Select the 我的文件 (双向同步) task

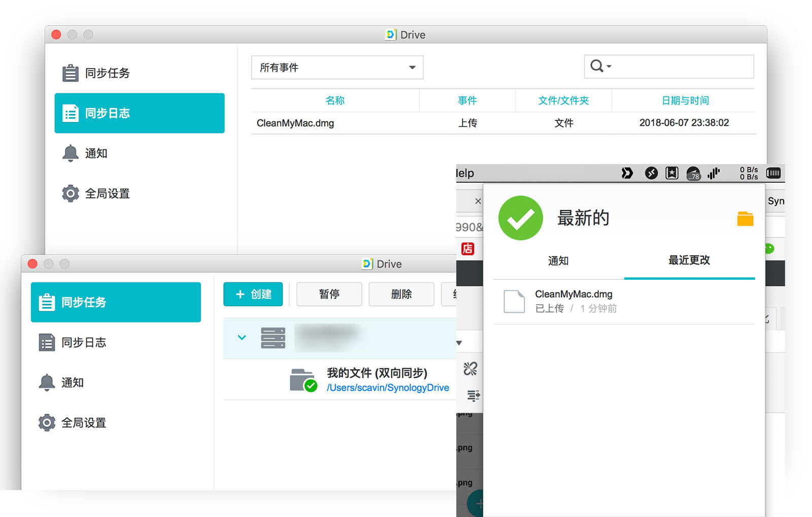[x=340, y=380]
